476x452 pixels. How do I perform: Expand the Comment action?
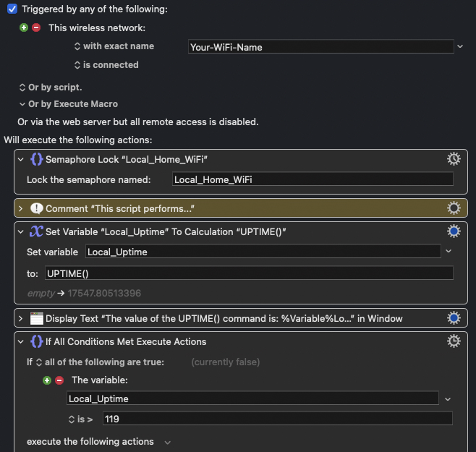point(21,208)
